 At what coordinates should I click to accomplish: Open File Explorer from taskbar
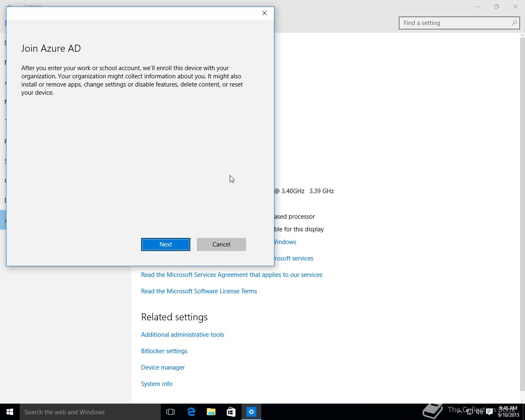click(x=211, y=412)
